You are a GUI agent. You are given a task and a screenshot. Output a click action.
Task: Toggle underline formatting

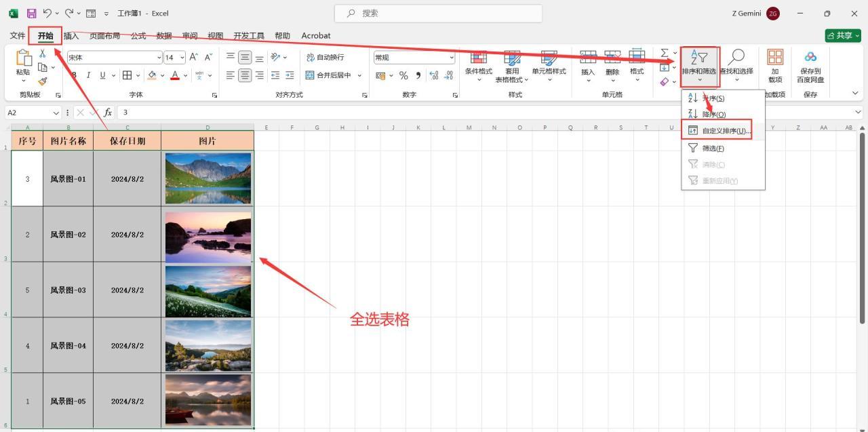[103, 75]
